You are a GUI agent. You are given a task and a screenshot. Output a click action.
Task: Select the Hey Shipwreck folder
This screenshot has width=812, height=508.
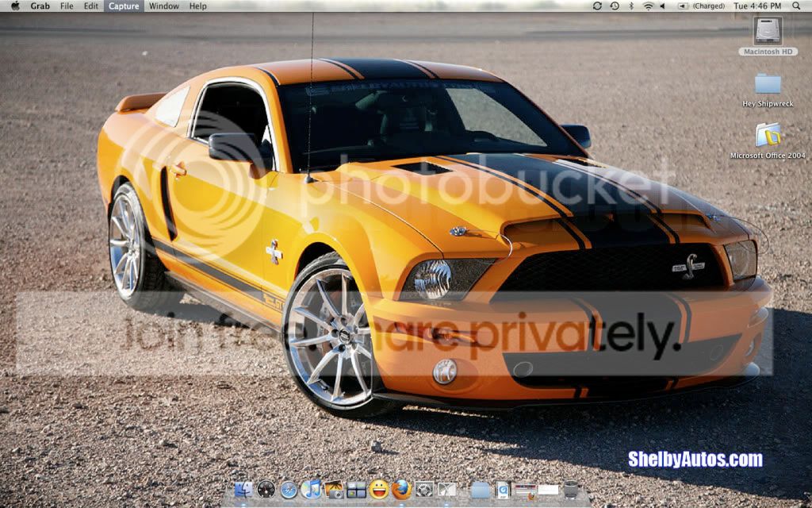click(x=768, y=84)
